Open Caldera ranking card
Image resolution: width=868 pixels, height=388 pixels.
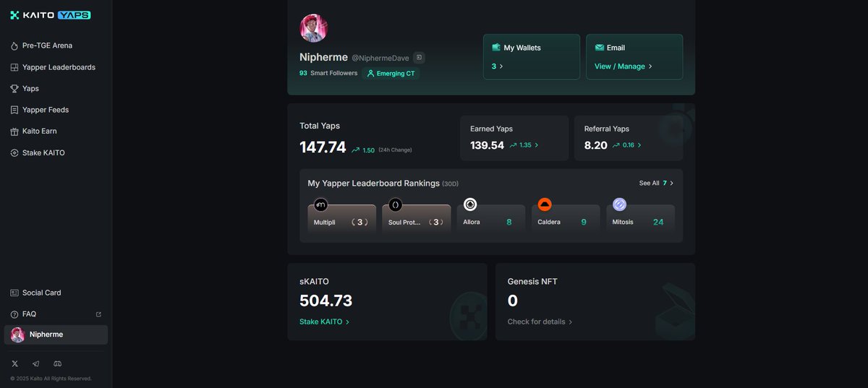[x=566, y=219]
